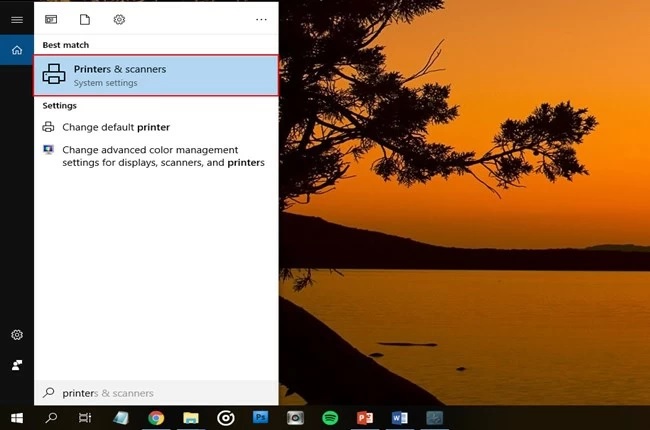
Task: Open Settings gear in the left sidebar
Action: click(x=17, y=335)
